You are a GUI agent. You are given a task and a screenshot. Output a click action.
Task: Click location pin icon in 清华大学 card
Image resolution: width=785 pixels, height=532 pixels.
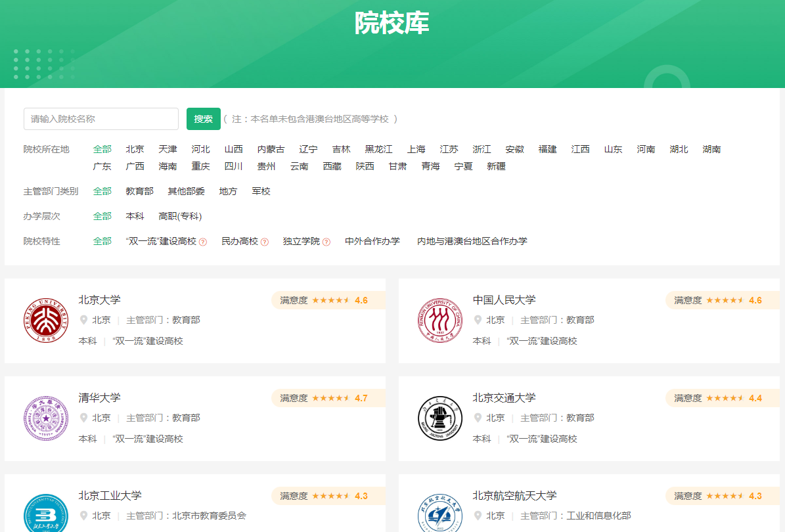click(83, 418)
